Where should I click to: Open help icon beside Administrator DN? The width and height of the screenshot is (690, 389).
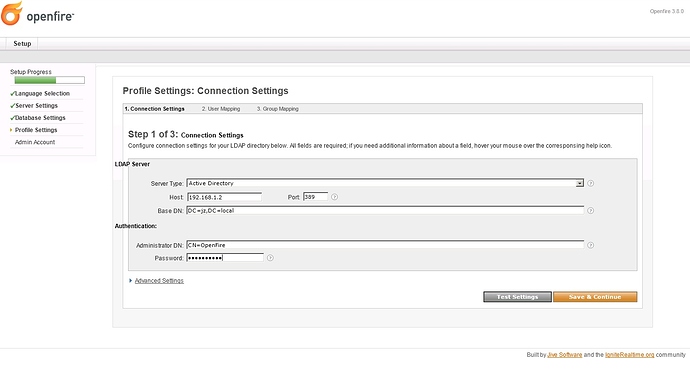point(591,245)
